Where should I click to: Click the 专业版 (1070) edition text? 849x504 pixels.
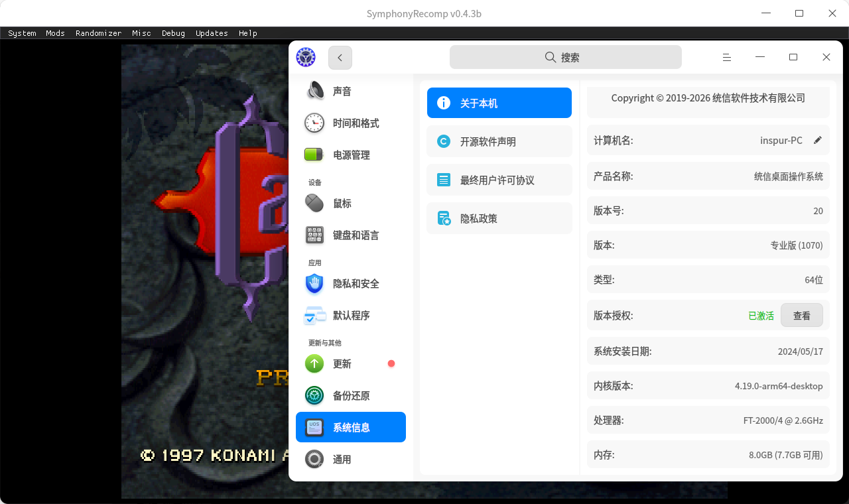(x=797, y=245)
